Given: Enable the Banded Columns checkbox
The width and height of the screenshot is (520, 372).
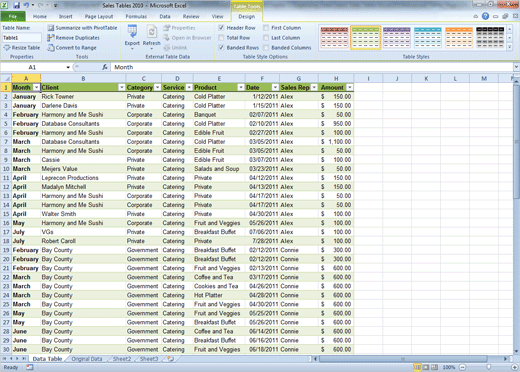Looking at the screenshot, I should pos(266,48).
